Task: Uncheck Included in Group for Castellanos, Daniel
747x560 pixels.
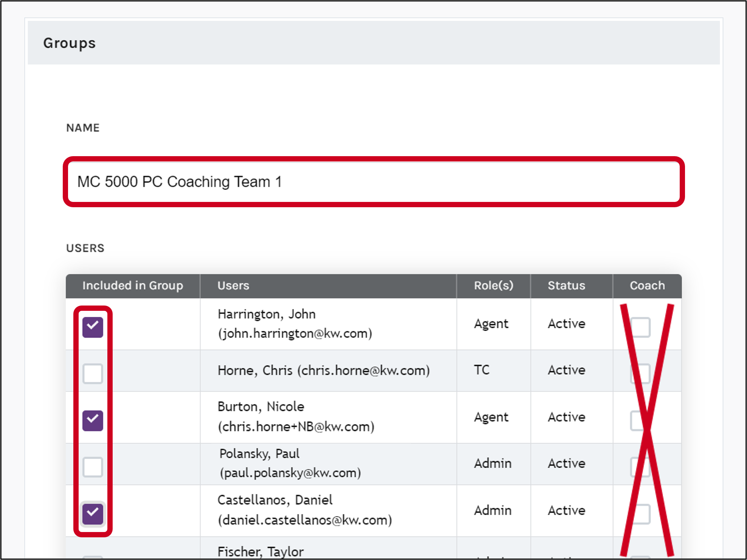Action: pyautogui.click(x=93, y=514)
